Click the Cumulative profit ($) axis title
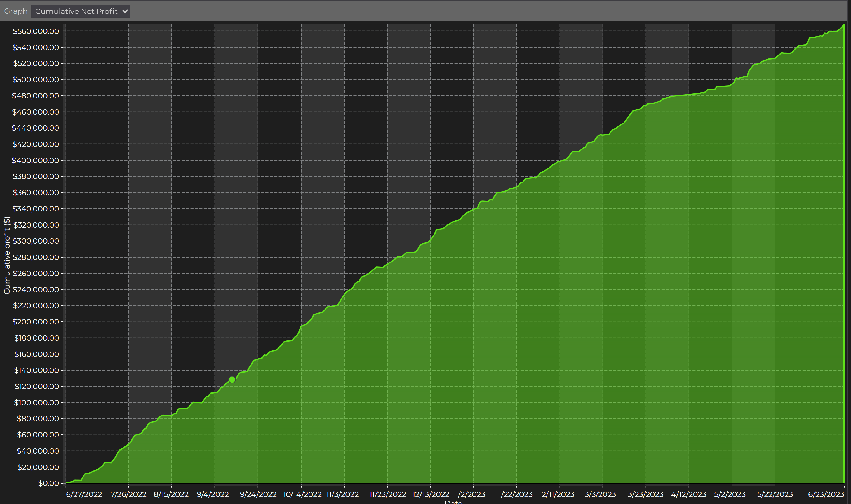Screen dimensions: 851x504 tap(7, 255)
